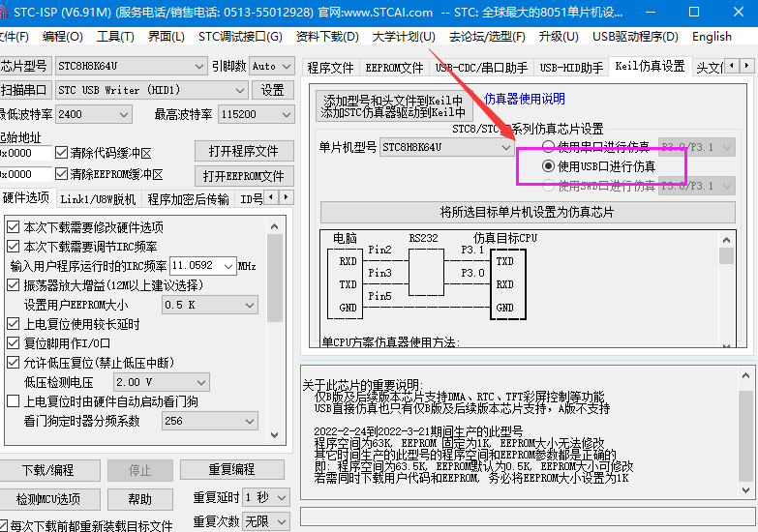The image size is (758, 532).
Task: Switch to 程序文件 tab
Action: (331, 68)
